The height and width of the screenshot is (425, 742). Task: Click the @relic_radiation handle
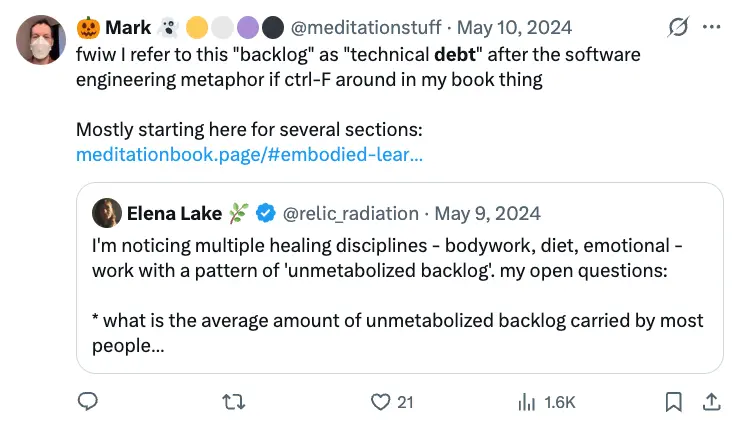(351, 213)
